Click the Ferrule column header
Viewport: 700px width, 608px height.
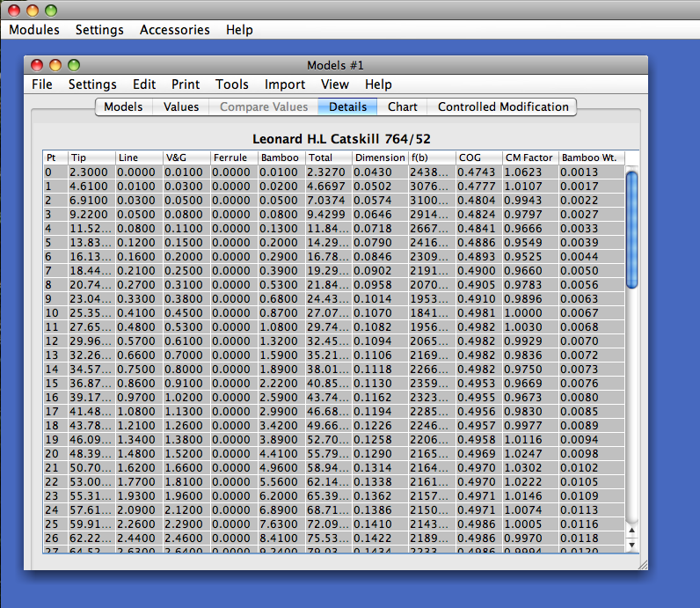click(x=234, y=157)
